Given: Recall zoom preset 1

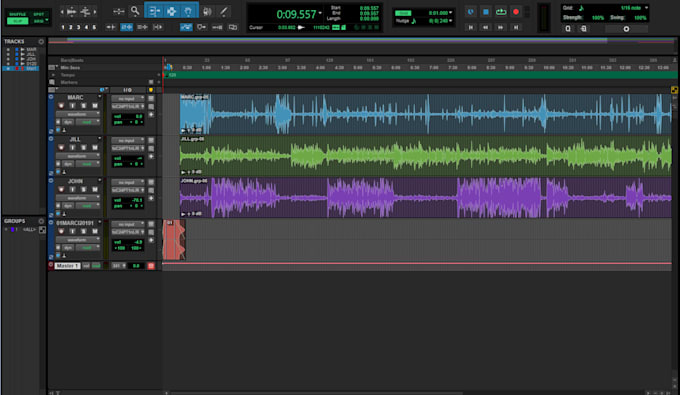Looking at the screenshot, I should pos(63,27).
